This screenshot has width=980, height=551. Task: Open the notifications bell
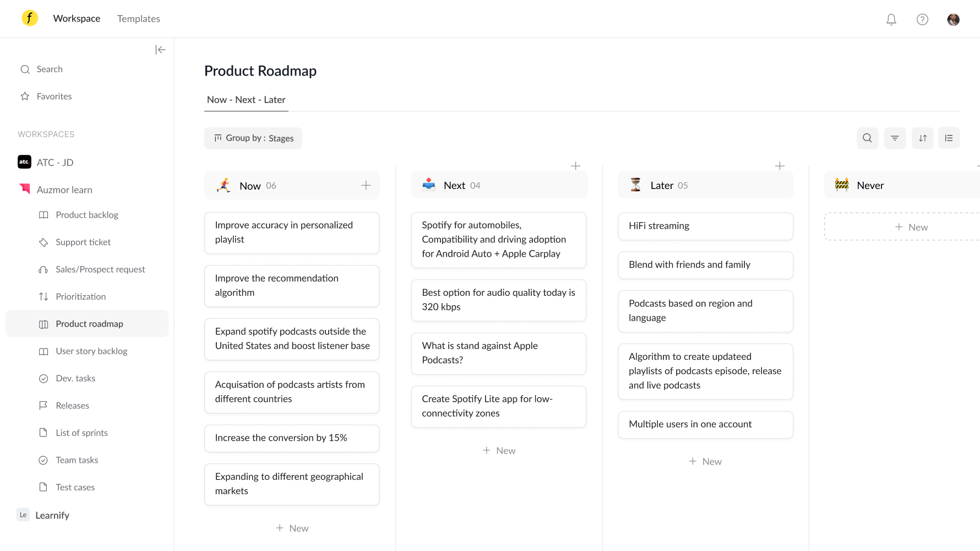[x=891, y=20]
